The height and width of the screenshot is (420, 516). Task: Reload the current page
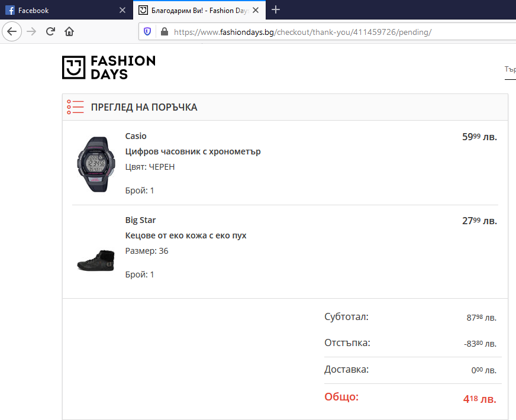pos(51,32)
